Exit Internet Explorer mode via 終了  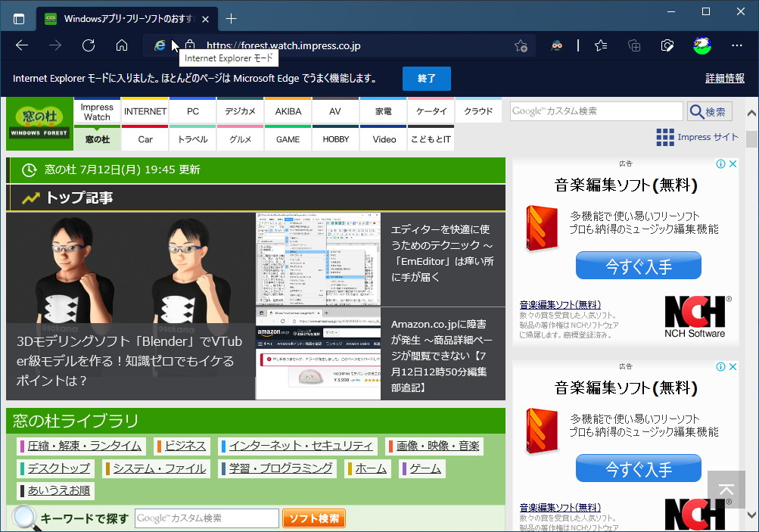coord(426,78)
